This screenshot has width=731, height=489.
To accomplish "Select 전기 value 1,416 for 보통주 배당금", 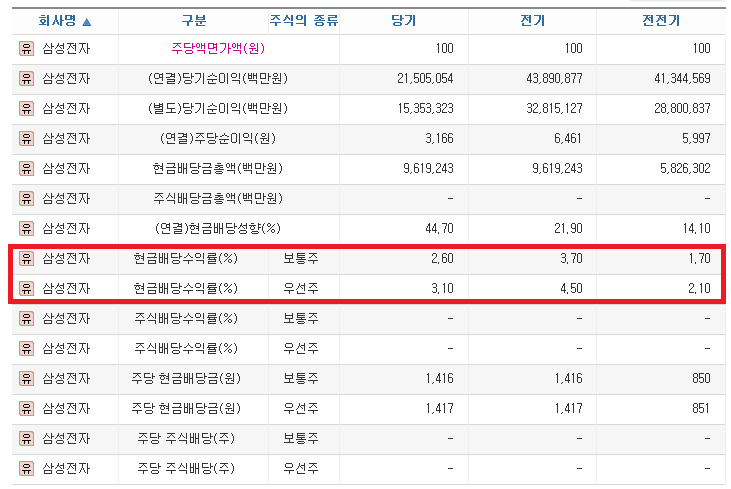I will [568, 379].
